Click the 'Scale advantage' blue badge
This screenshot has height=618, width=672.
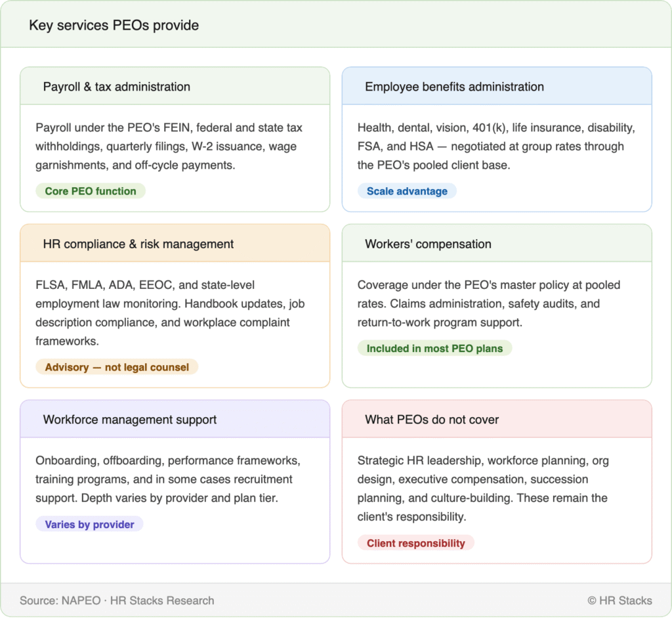(407, 191)
